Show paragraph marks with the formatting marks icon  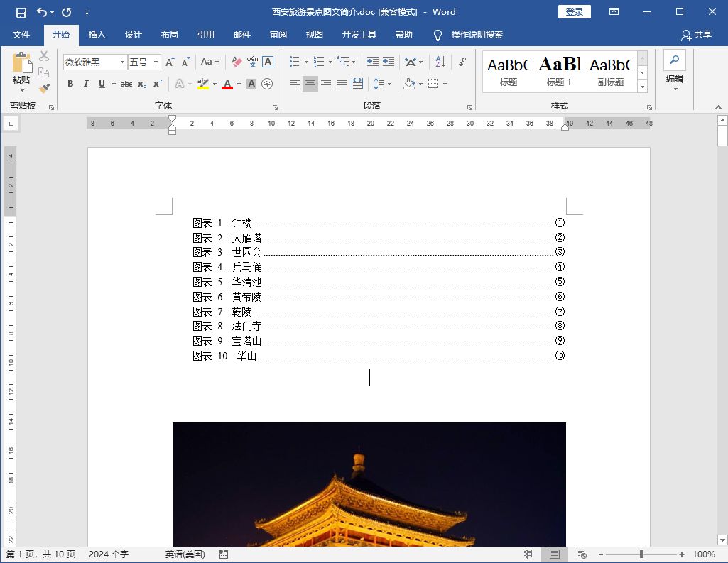click(x=462, y=62)
